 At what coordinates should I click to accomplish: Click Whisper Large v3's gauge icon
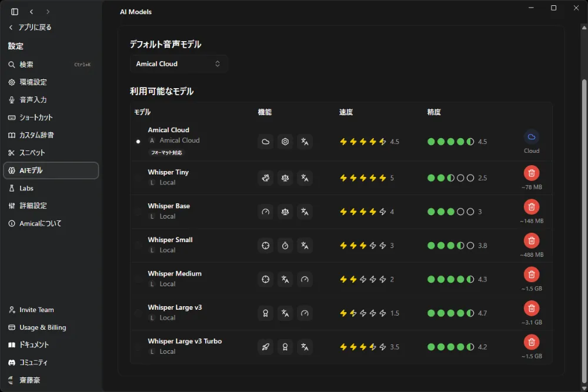coord(305,313)
